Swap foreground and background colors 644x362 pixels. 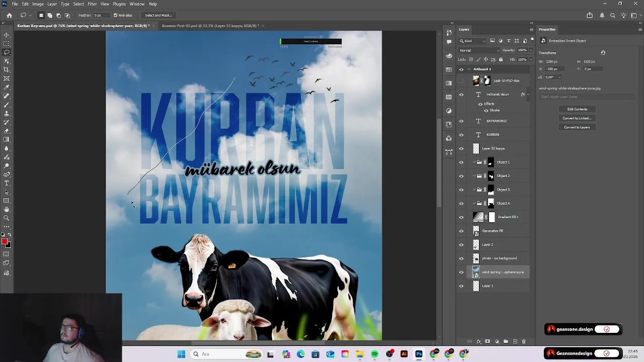click(10, 235)
